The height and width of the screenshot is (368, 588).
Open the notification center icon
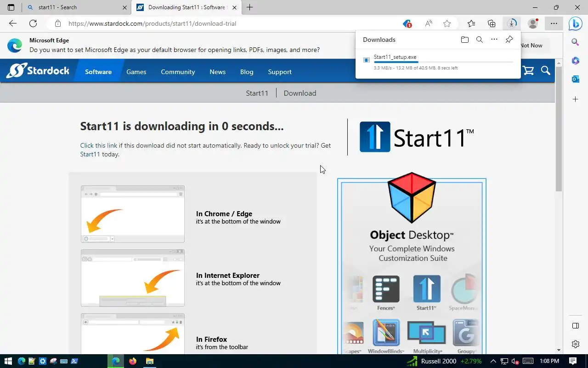[573, 361]
